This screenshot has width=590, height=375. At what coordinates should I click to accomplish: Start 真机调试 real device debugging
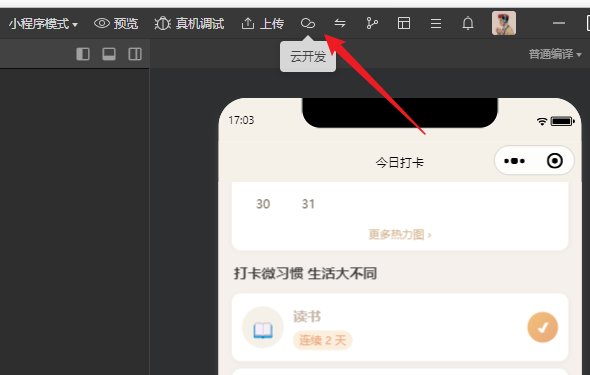[189, 24]
